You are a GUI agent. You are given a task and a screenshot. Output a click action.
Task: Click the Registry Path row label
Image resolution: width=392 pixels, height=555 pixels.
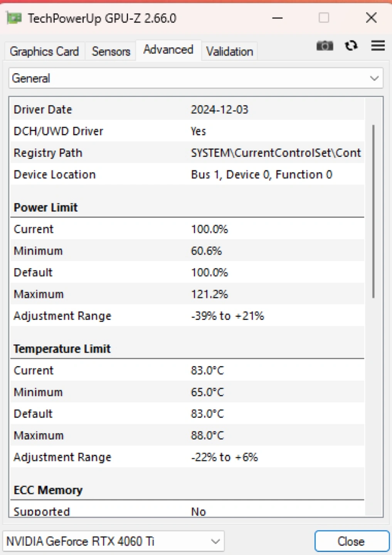tap(48, 153)
